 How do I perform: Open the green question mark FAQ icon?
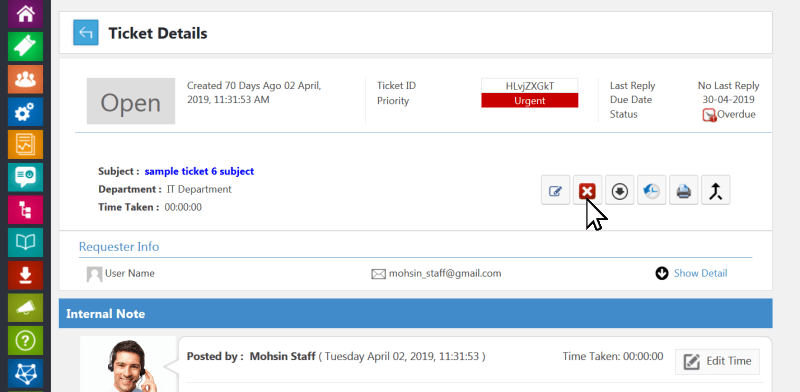pyautogui.click(x=25, y=340)
